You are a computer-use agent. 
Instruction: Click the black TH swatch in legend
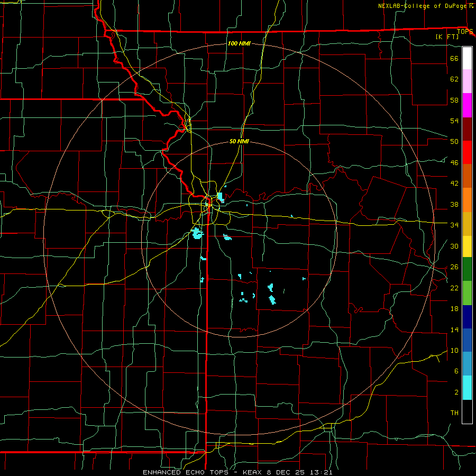point(467,411)
